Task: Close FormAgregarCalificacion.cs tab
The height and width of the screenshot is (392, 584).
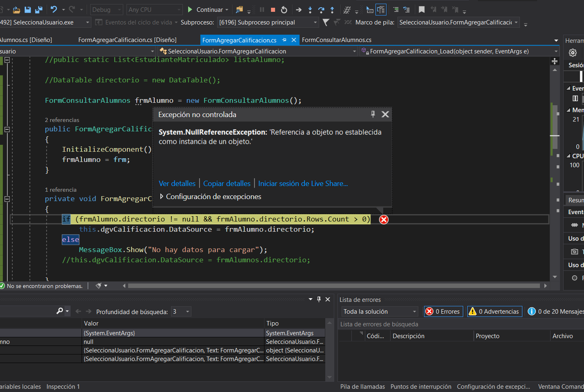Action: 293,40
